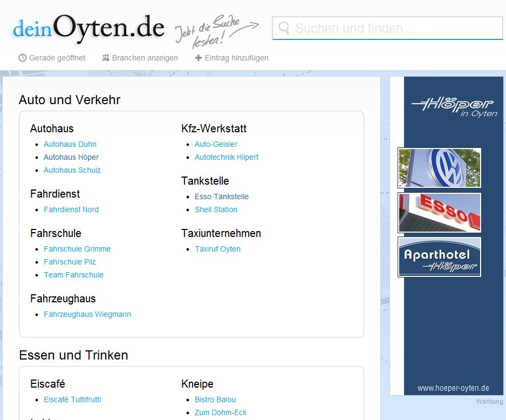Click the Esso station thumbnail in the ad

[x=440, y=213]
